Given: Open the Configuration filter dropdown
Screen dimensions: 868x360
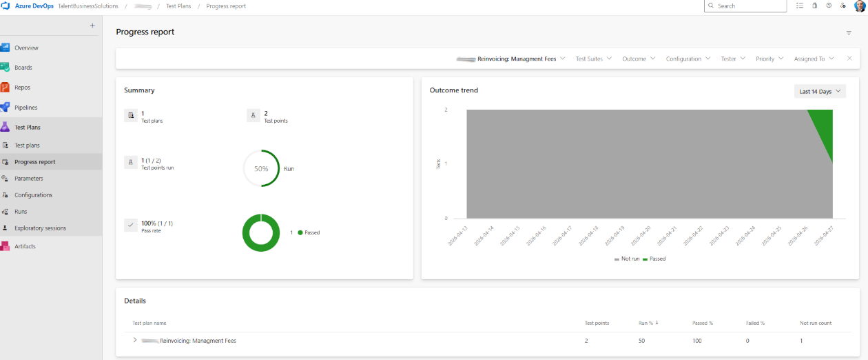Looking at the screenshot, I should click(688, 59).
